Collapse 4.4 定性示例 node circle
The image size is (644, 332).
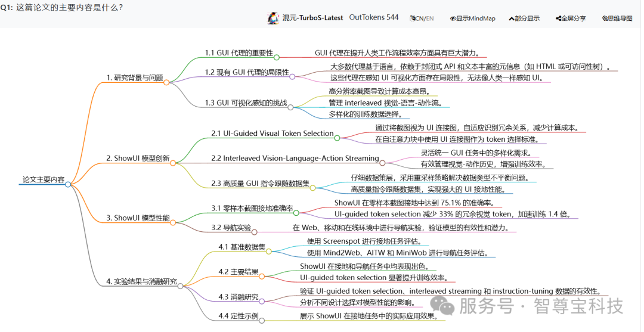[262, 321]
